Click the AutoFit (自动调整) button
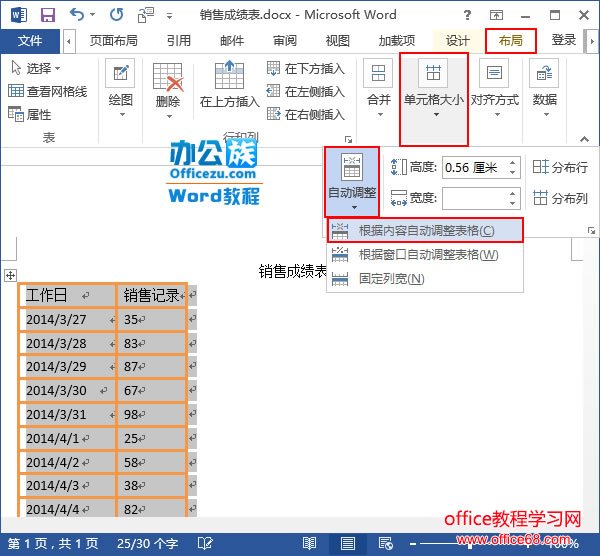This screenshot has height=556, width=600. (352, 182)
